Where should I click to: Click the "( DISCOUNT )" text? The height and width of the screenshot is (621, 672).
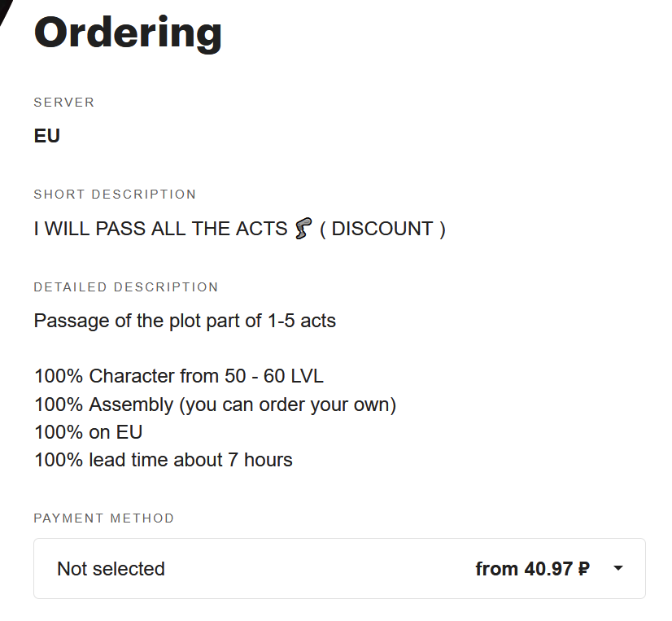point(382,229)
